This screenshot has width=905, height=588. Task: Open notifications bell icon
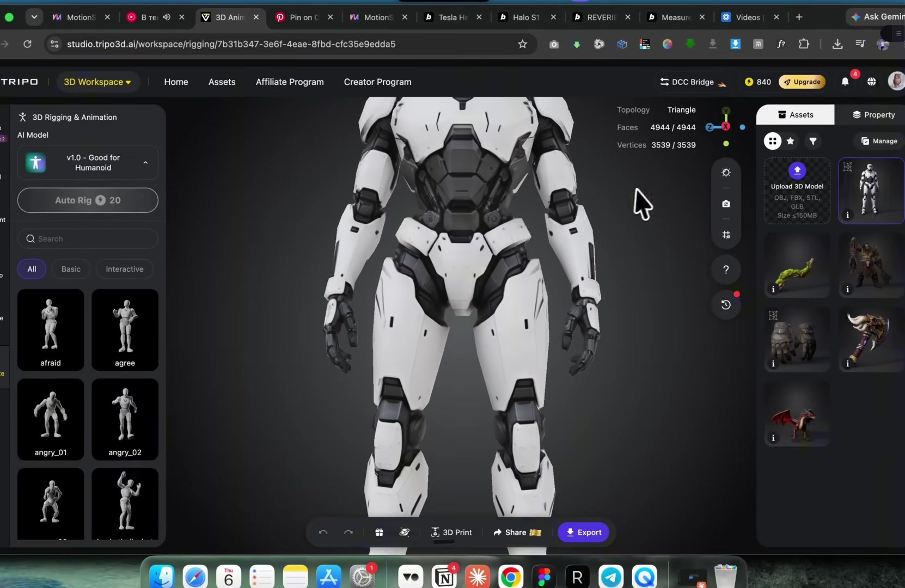845,82
